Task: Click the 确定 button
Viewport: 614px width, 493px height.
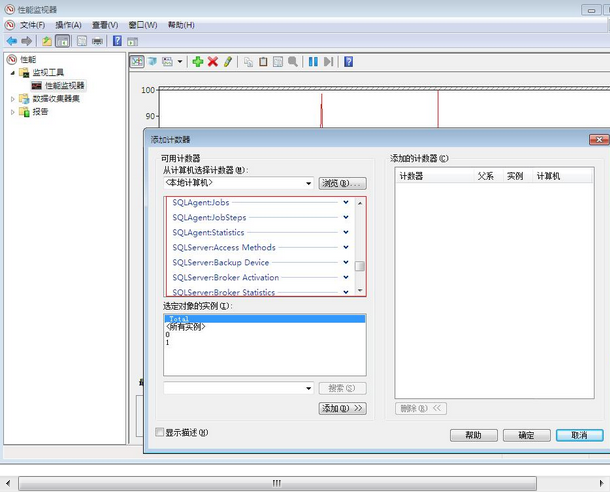Action: pyautogui.click(x=526, y=435)
